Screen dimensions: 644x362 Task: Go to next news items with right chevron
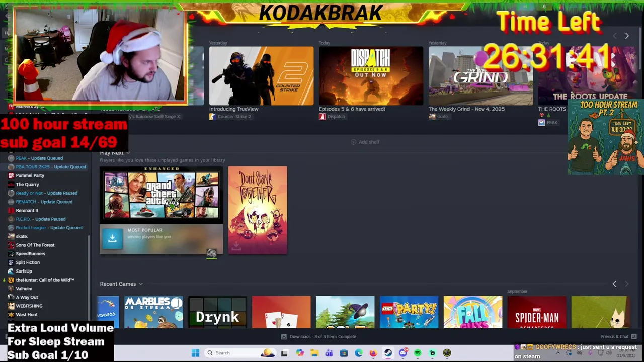coord(627,36)
